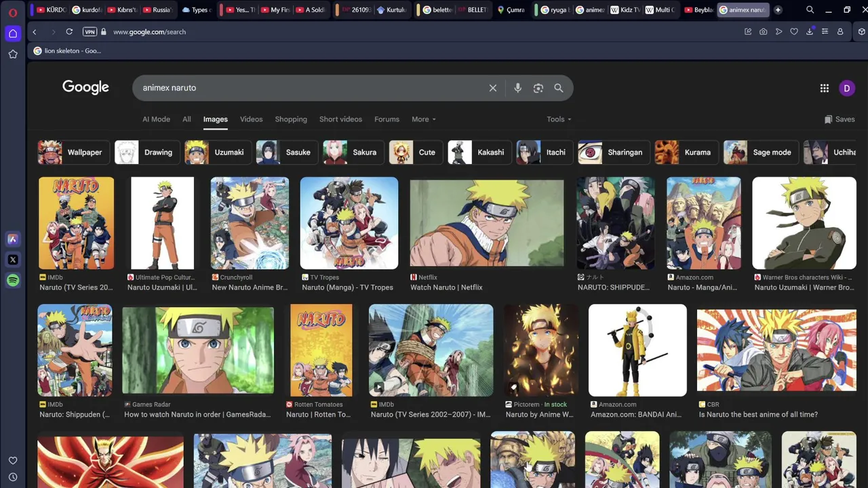868x488 pixels.
Task: Filter images by Cute chip
Action: pyautogui.click(x=416, y=152)
